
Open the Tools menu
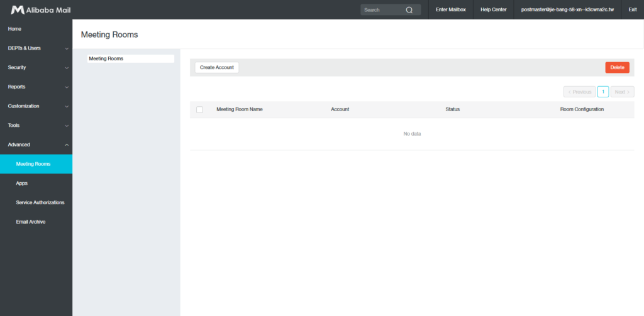(14, 126)
